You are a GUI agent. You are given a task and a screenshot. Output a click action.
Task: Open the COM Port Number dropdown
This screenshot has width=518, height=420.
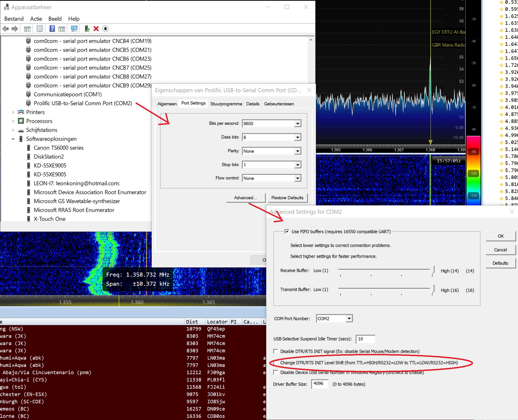[349, 319]
